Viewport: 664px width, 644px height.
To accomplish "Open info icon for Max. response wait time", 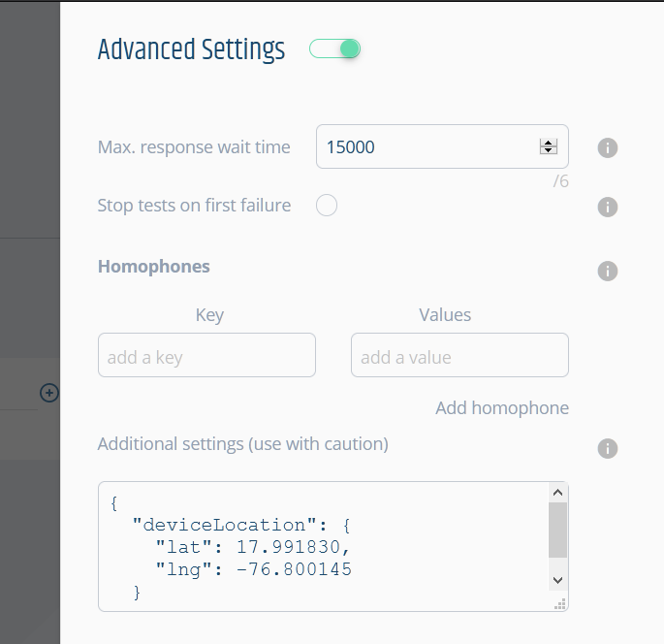I will [607, 147].
